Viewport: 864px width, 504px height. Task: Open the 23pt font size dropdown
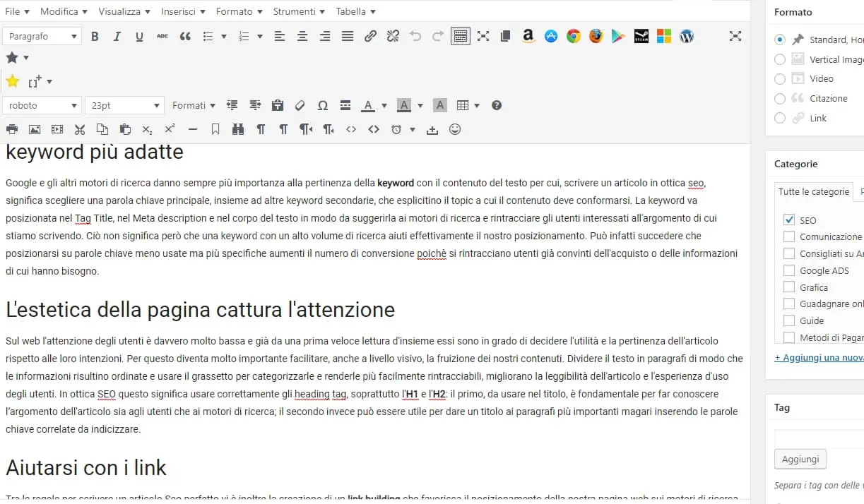tap(124, 105)
